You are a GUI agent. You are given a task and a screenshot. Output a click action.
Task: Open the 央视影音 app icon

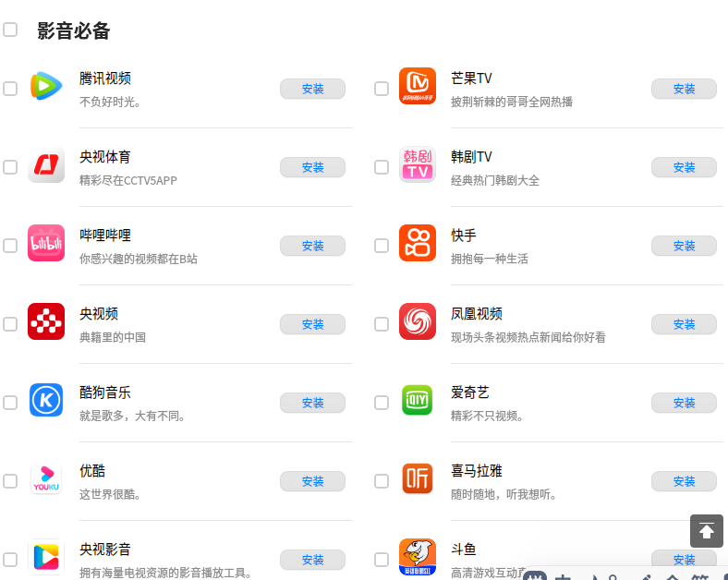(46, 557)
